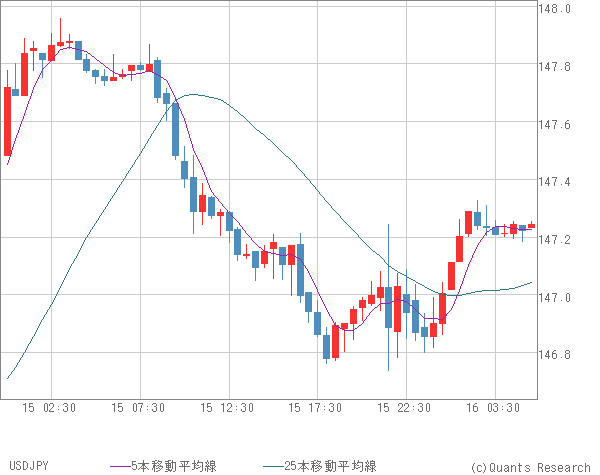Click the teal 25-period legend line swatch
This screenshot has height=475, width=600.
274,466
